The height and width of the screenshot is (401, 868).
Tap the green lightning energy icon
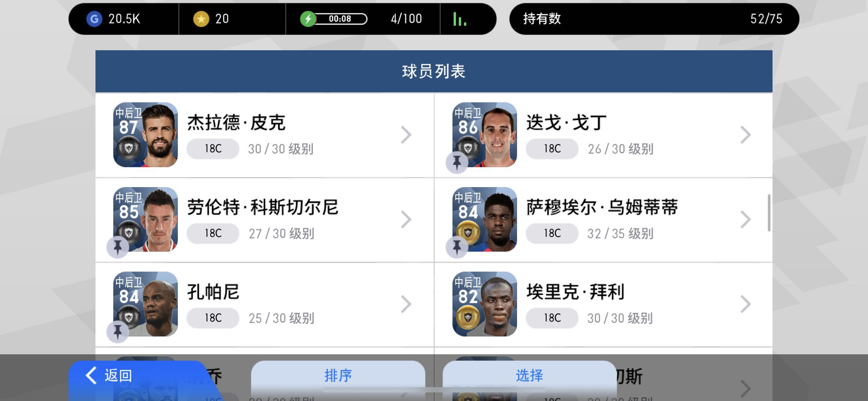click(x=308, y=19)
